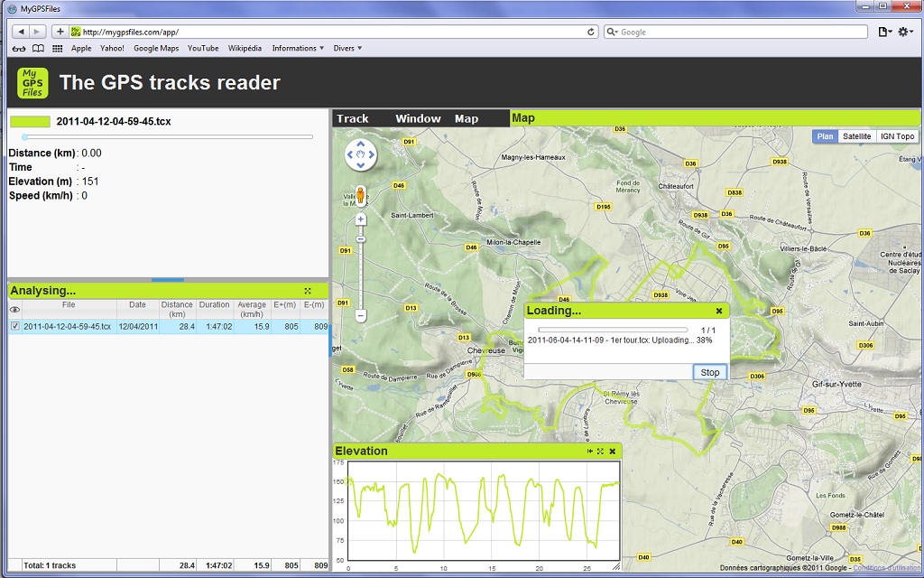Switch map to Satellite view

click(856, 136)
